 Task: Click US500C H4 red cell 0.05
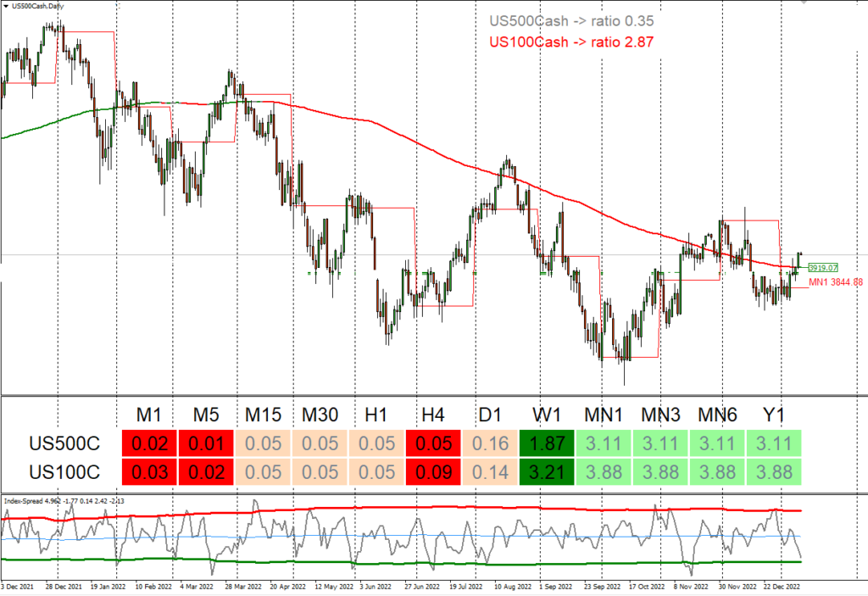pyautogui.click(x=433, y=443)
